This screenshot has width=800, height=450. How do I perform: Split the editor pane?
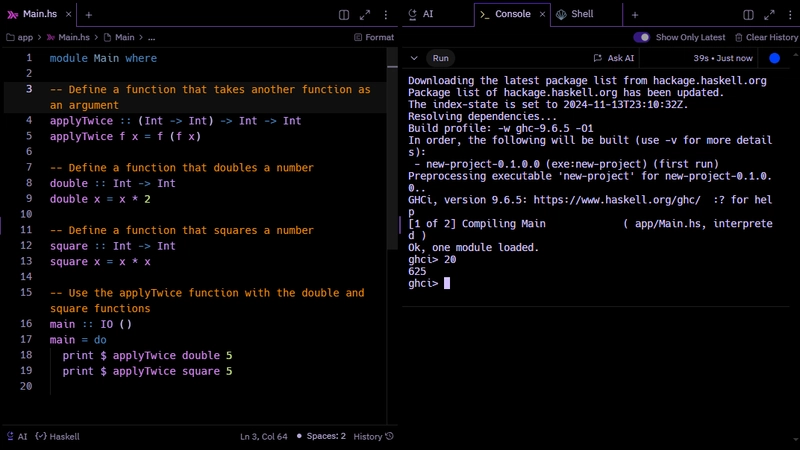344,15
